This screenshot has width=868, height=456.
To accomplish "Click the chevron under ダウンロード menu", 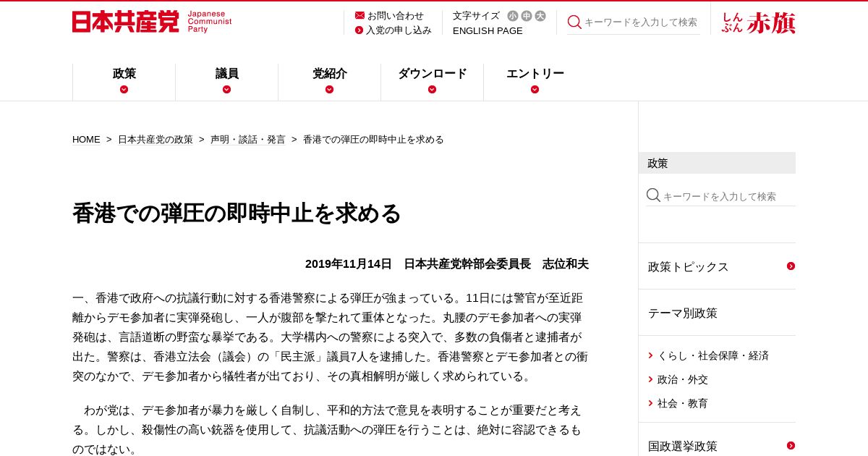I will [x=433, y=90].
